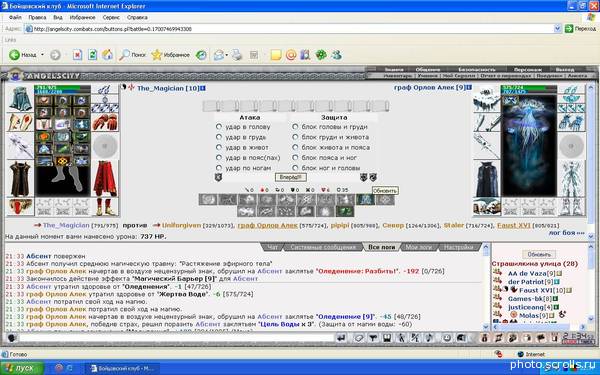Click граф Орлов Алек's green health bar

[529, 88]
